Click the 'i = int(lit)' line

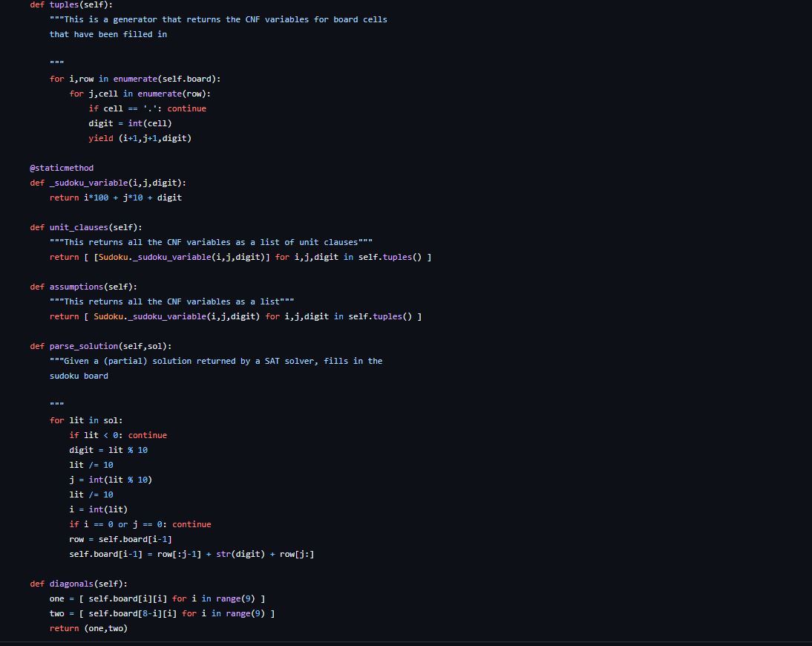99,509
